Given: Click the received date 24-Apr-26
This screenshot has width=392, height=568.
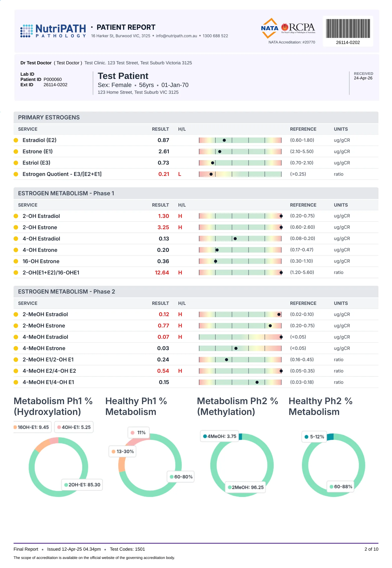Looking at the screenshot, I should click(x=363, y=78).
